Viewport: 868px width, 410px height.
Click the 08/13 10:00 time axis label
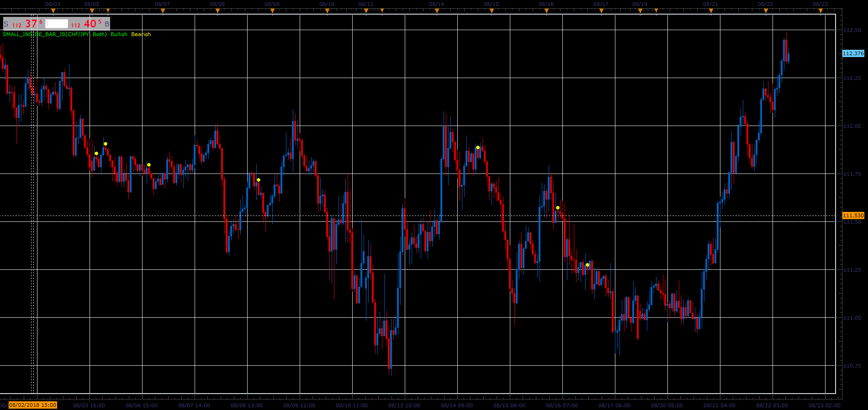point(404,405)
